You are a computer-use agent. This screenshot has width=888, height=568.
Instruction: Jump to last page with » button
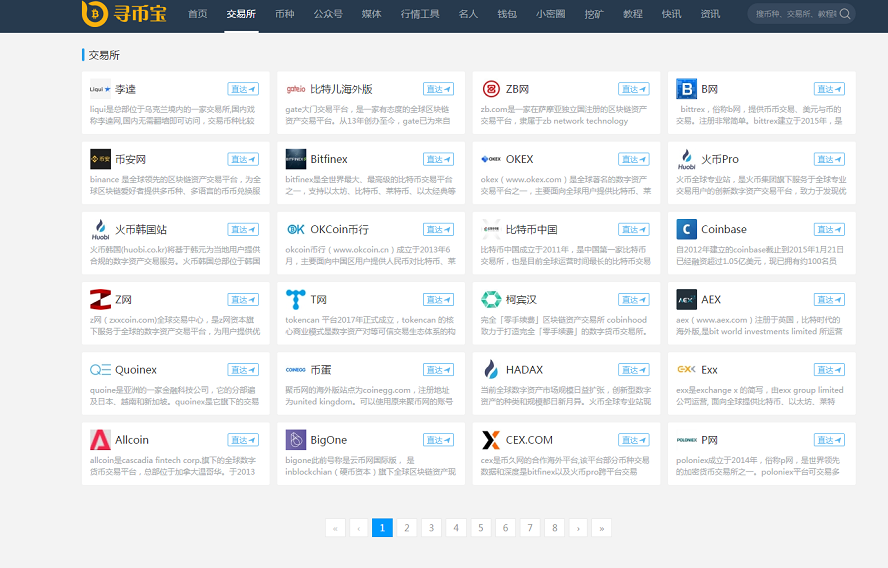point(601,527)
